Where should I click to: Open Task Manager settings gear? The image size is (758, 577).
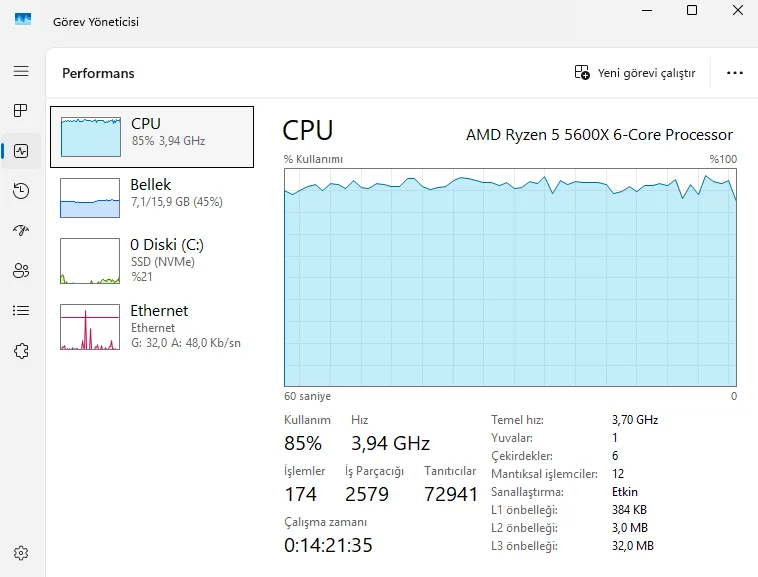[x=21, y=553]
